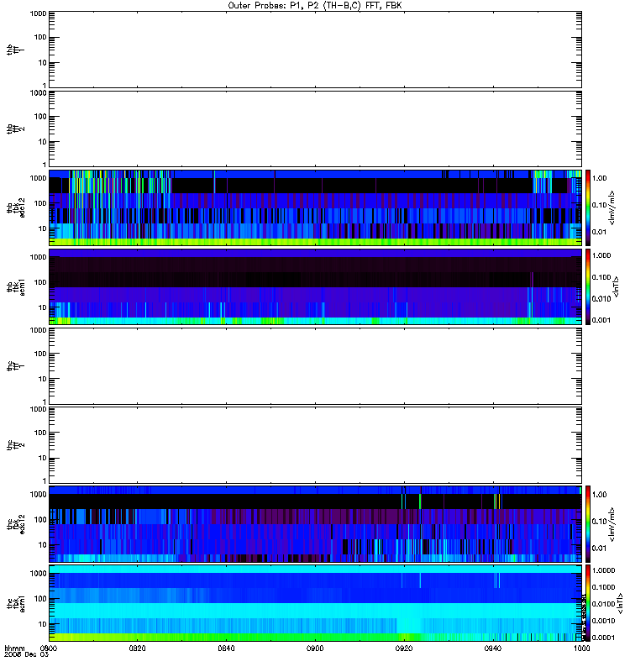Screen dimensions: 630x672
Task: Click the empty thb fff 2 plot panel
Action: [x=316, y=129]
